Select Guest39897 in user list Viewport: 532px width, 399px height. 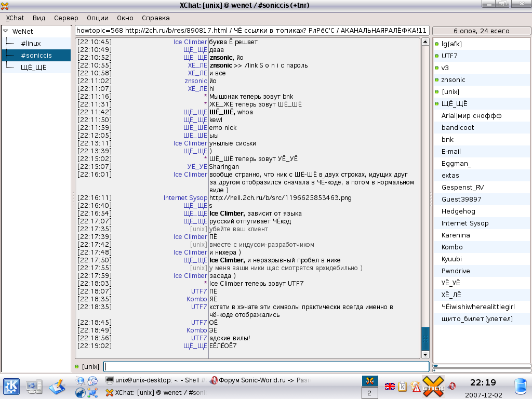coord(482,199)
